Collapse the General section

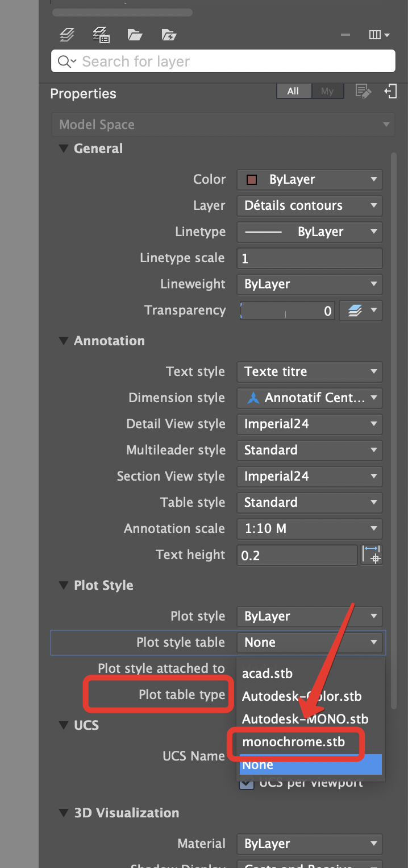tap(63, 148)
